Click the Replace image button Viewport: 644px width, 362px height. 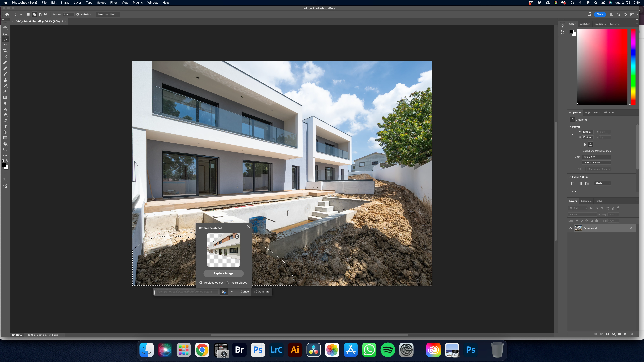coord(223,273)
